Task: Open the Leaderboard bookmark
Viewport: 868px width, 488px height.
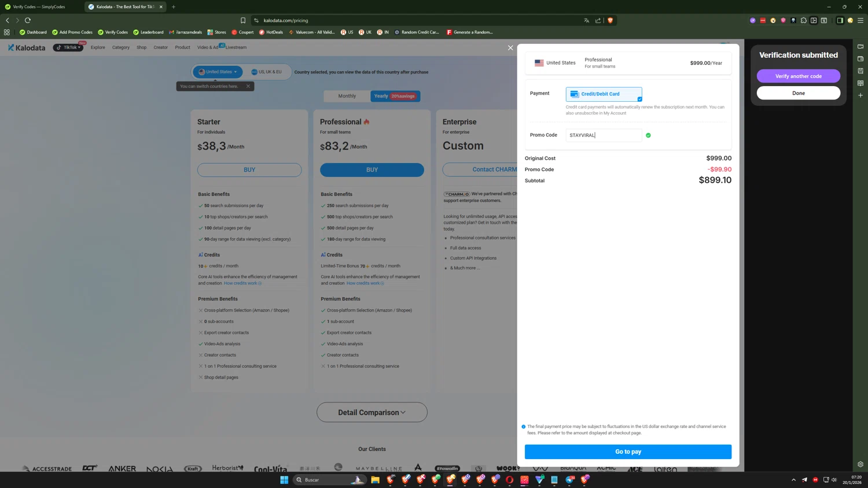Action: click(148, 32)
